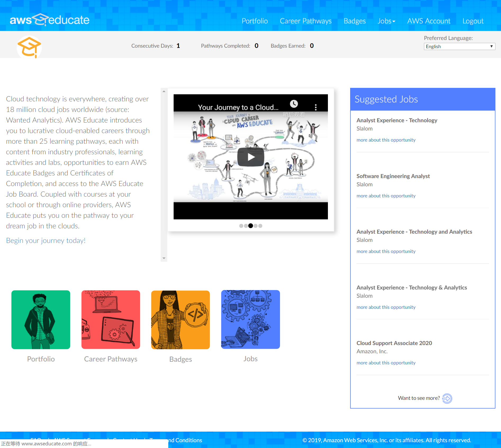
Task: Go to Career Pathways in top navigation
Action: [306, 21]
